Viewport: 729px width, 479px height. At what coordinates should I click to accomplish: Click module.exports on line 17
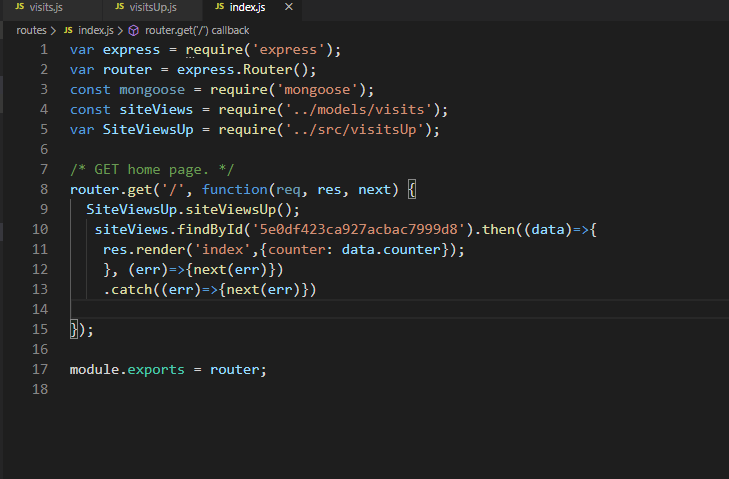(x=127, y=370)
